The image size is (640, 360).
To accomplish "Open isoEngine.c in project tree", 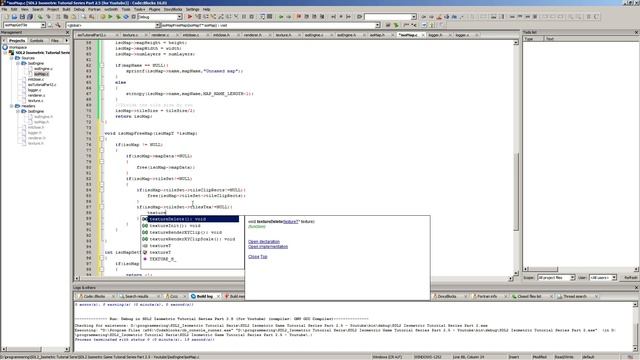I will [43, 69].
